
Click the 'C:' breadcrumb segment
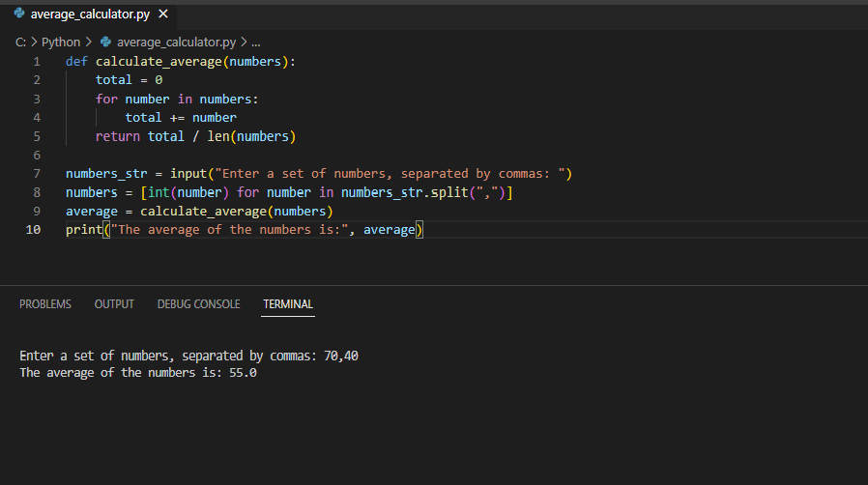[x=20, y=43]
